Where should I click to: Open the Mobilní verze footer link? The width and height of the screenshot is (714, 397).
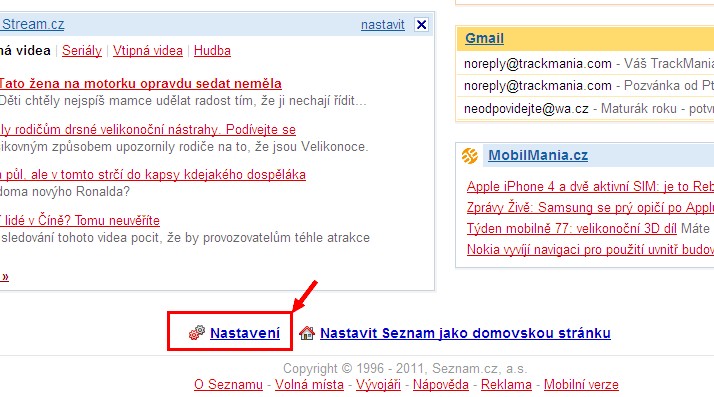581,384
